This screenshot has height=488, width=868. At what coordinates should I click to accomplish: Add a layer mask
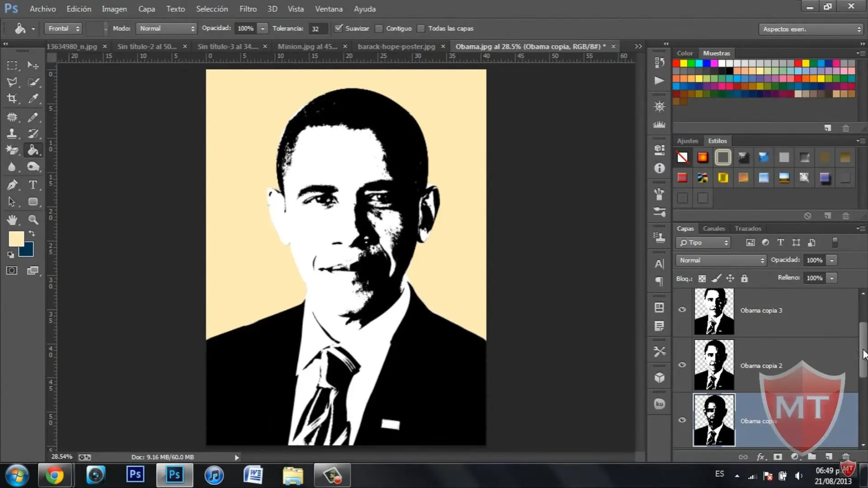pos(778,457)
